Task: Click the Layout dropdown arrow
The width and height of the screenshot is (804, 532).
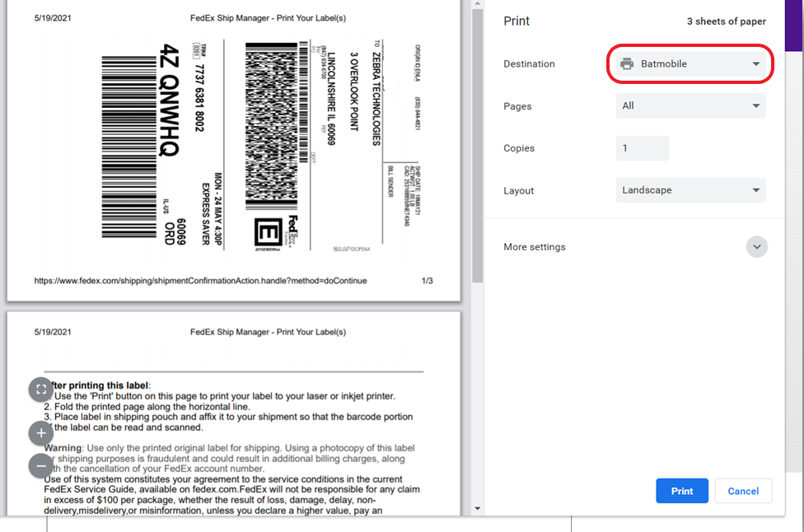Action: pyautogui.click(x=755, y=190)
